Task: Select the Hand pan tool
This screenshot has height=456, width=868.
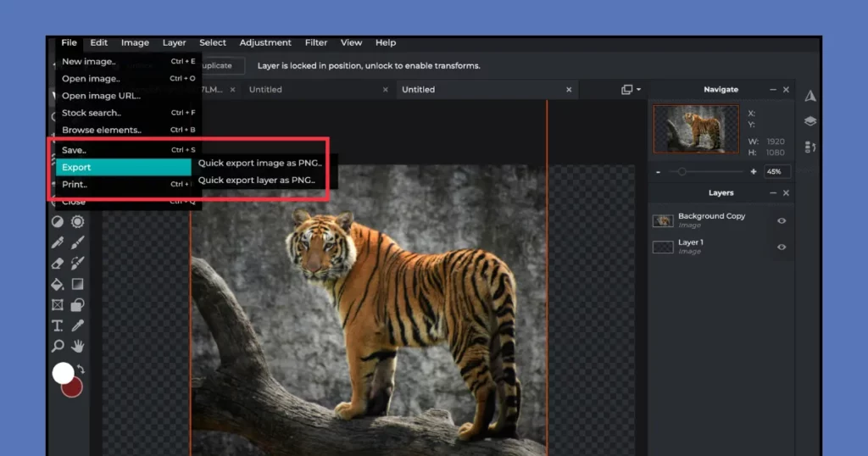Action: 77,346
